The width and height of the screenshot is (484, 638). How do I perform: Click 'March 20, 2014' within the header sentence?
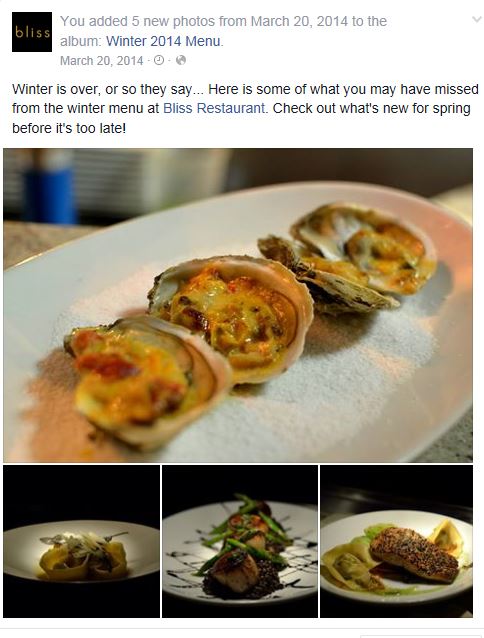pyautogui.click(x=299, y=21)
